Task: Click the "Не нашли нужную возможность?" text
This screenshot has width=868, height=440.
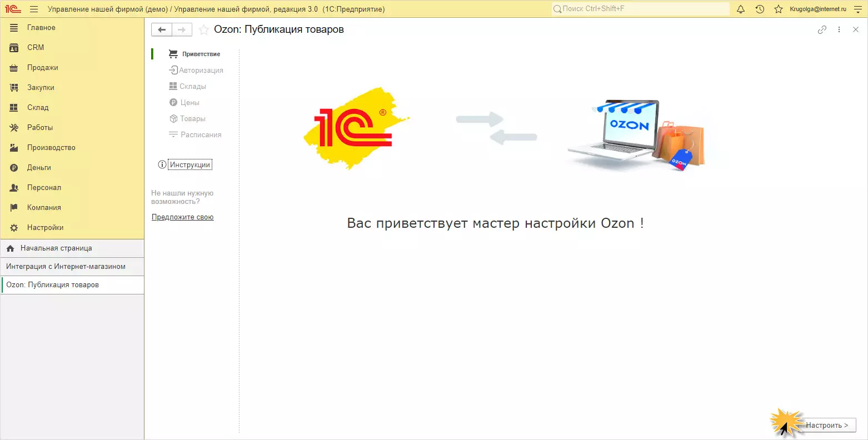Action: (x=182, y=197)
